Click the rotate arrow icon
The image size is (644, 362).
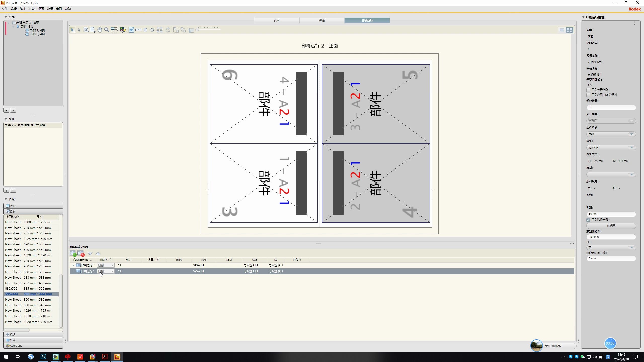click(x=168, y=30)
